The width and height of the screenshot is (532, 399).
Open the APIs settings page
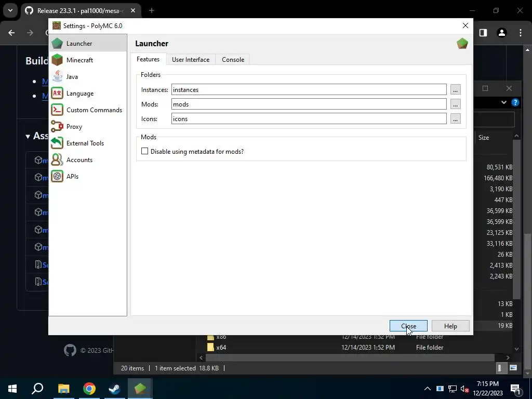click(x=88, y=177)
